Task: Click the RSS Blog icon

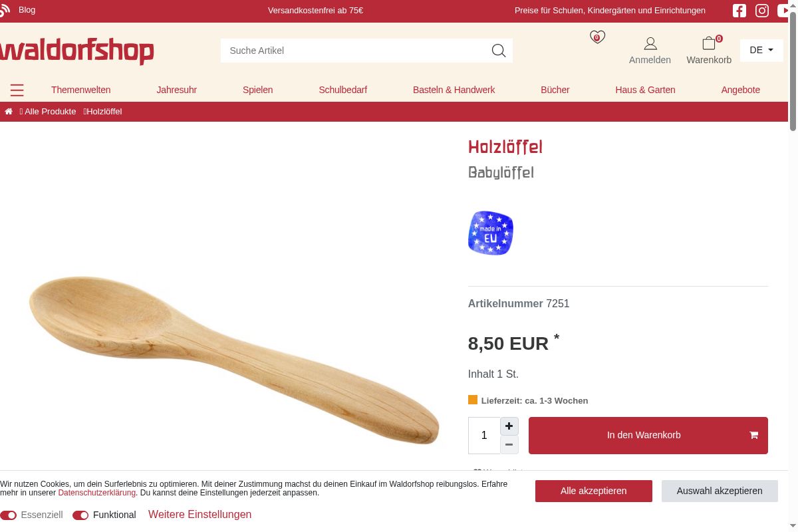Action: coord(4,10)
